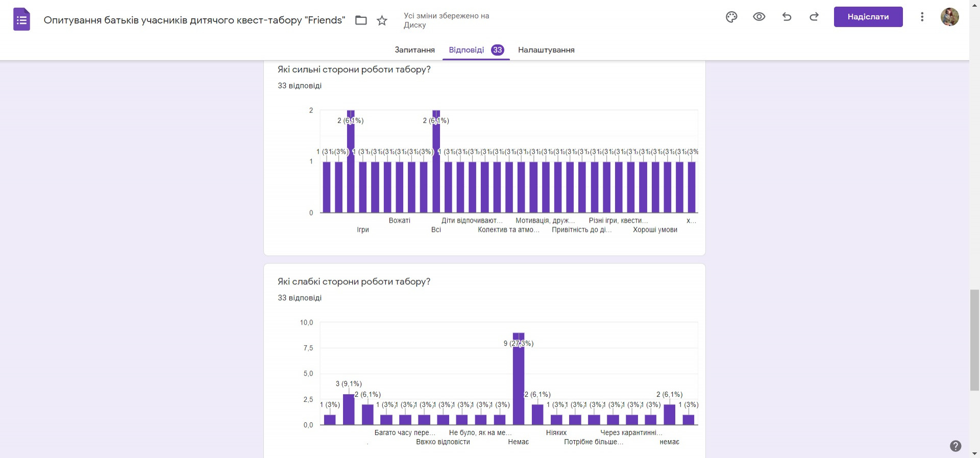The height and width of the screenshot is (458, 980).
Task: Click the move to folder icon
Action: click(361, 20)
